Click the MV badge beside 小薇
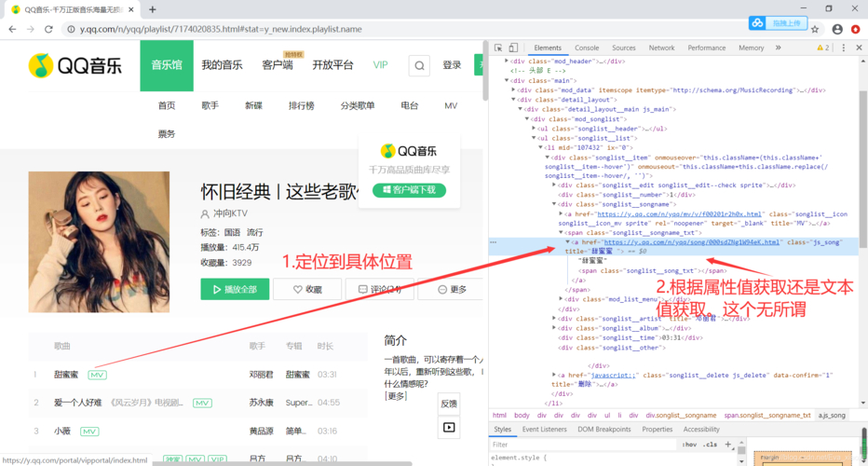 (x=89, y=432)
